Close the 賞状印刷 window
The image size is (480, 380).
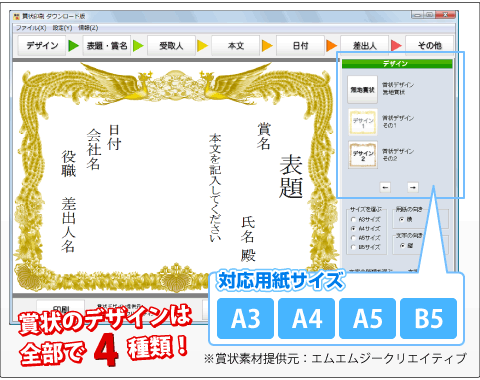pyautogui.click(x=445, y=15)
